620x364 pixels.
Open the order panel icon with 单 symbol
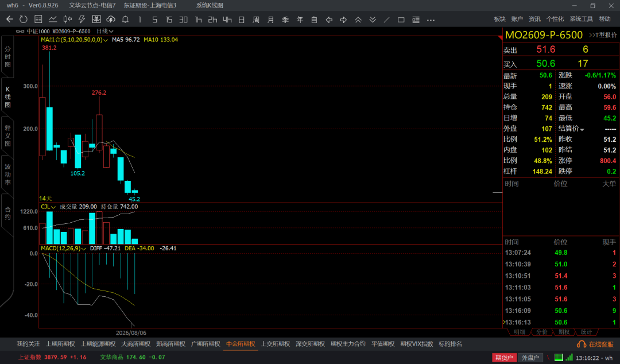(x=96, y=20)
